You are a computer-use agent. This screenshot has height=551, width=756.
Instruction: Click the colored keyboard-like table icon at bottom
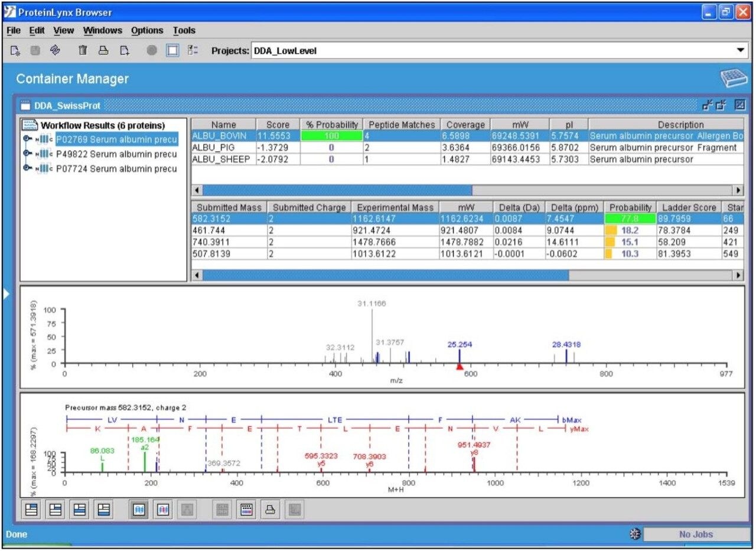(x=246, y=510)
